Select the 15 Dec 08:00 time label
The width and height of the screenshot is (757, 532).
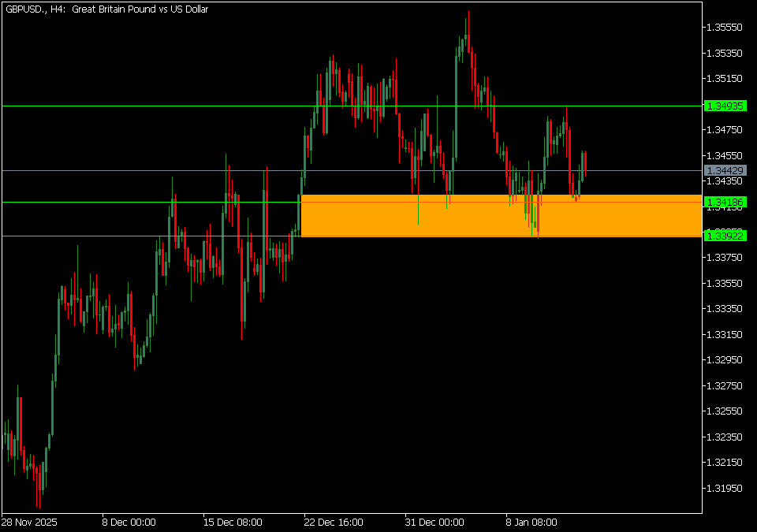[231, 522]
